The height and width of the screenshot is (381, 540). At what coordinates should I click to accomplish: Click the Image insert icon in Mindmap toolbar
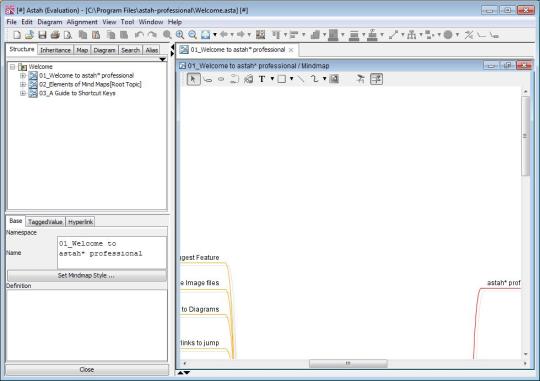pos(334,79)
